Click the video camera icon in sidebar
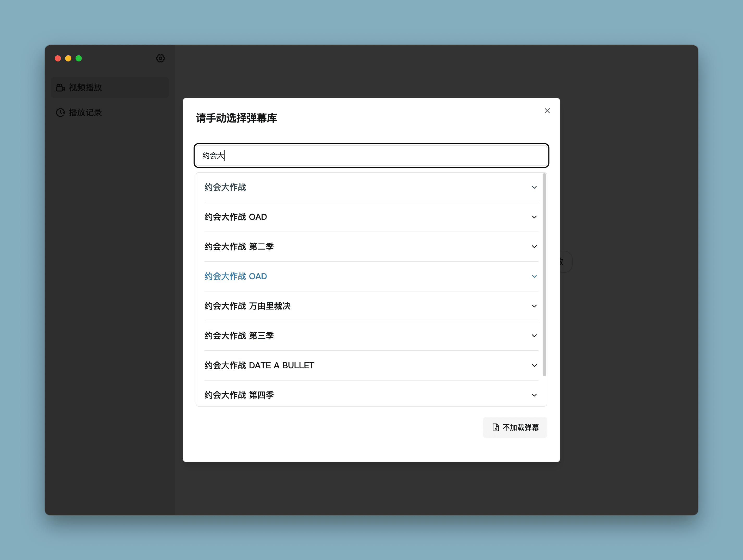This screenshot has height=560, width=743. pyautogui.click(x=60, y=88)
